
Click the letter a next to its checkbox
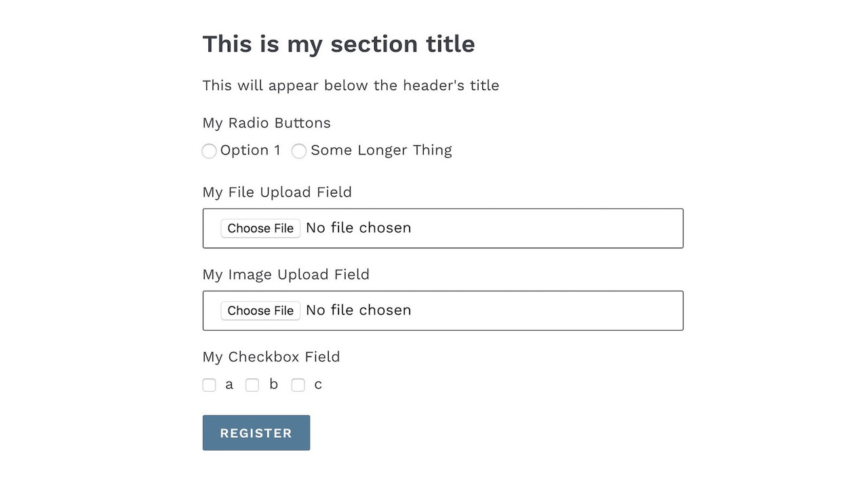pyautogui.click(x=229, y=384)
